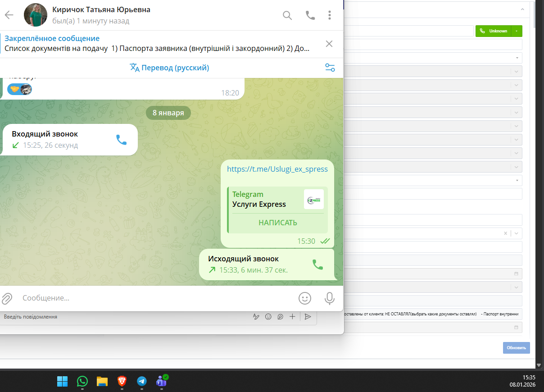Viewport: 544px width, 392px height.
Task: Open the dropdown arrow next to X icon
Action: [516, 233]
